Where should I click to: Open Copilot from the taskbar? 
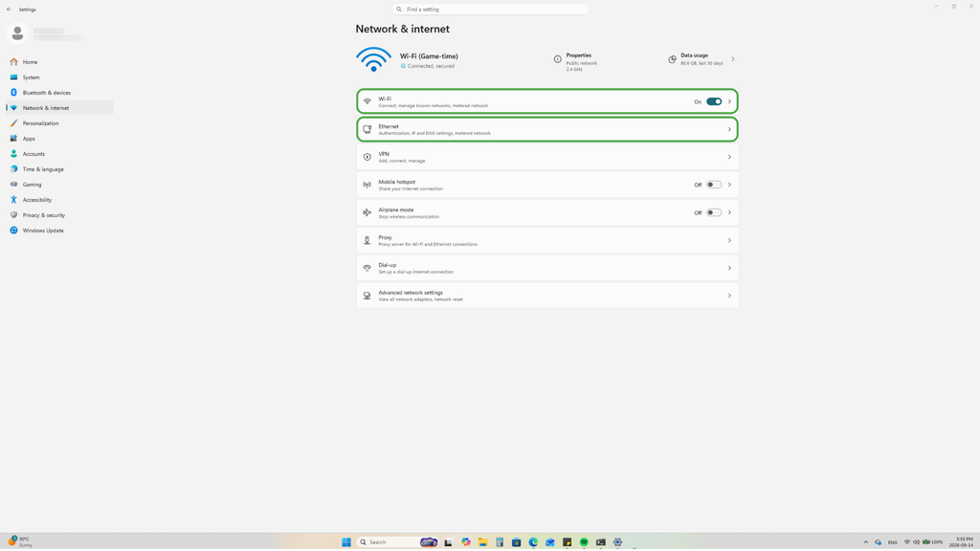pyautogui.click(x=466, y=542)
